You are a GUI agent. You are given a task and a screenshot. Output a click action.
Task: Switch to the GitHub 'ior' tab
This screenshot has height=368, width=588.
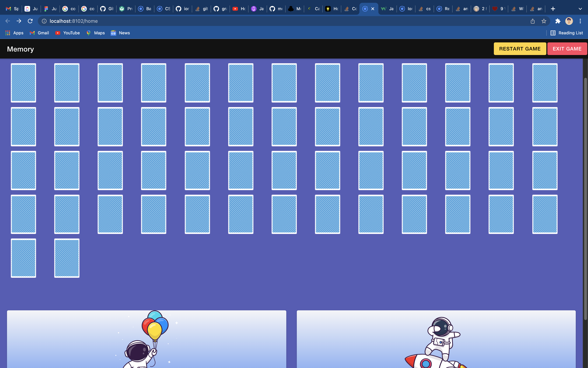(x=183, y=9)
